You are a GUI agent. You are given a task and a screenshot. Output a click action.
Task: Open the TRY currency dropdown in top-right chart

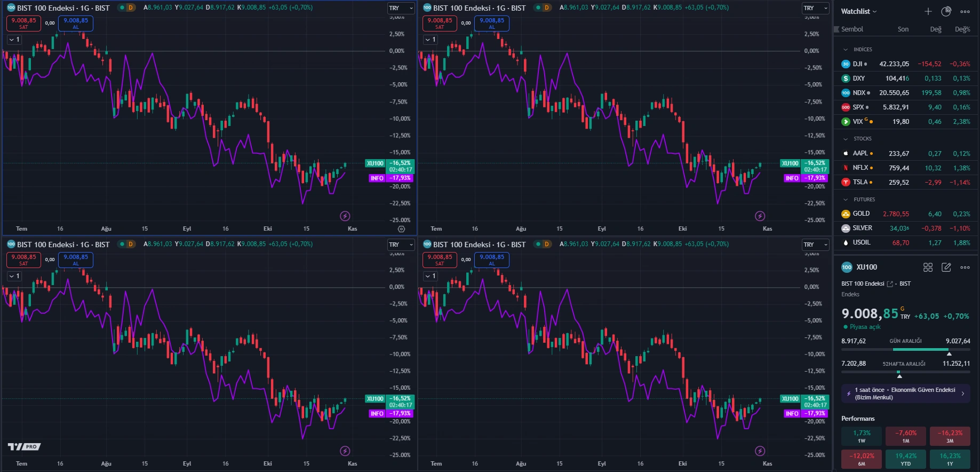click(816, 8)
